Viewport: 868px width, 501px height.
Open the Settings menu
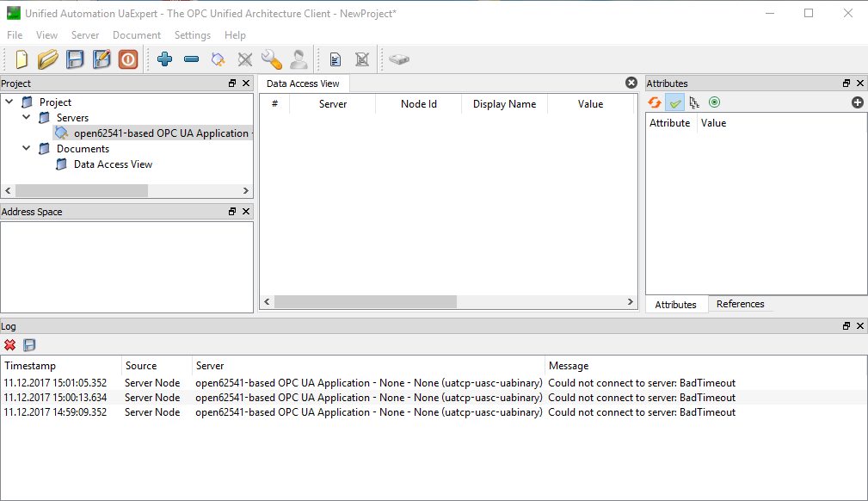pyautogui.click(x=192, y=35)
